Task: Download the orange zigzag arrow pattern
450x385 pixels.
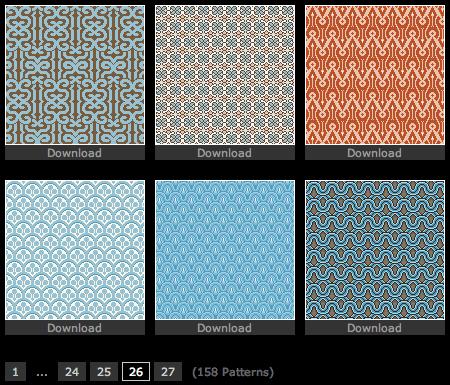Action: (375, 153)
